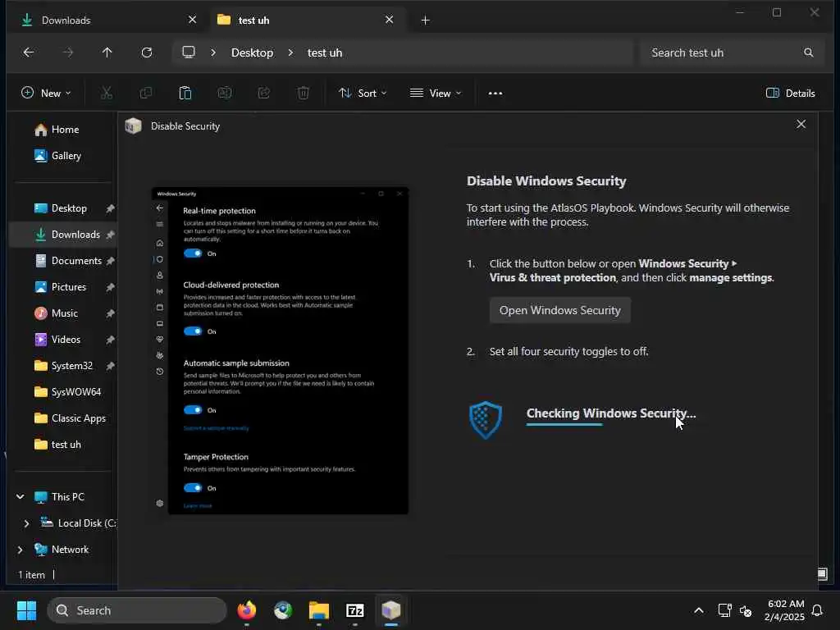The height and width of the screenshot is (630, 840).
Task: Open Firefox from the taskbar
Action: pos(247,610)
